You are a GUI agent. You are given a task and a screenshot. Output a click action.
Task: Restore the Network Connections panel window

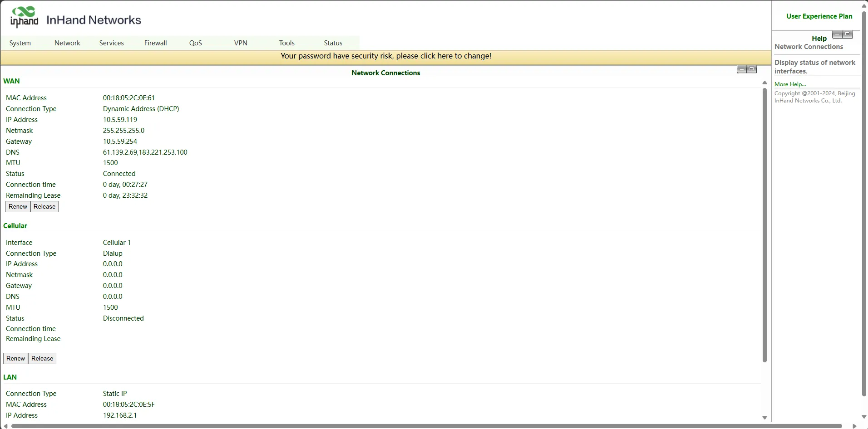pyautogui.click(x=752, y=69)
